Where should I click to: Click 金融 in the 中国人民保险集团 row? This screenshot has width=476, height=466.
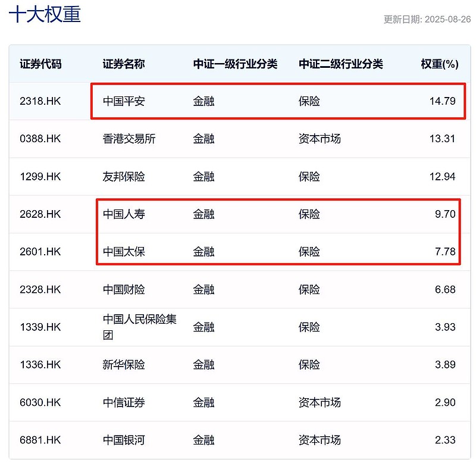[x=203, y=327]
